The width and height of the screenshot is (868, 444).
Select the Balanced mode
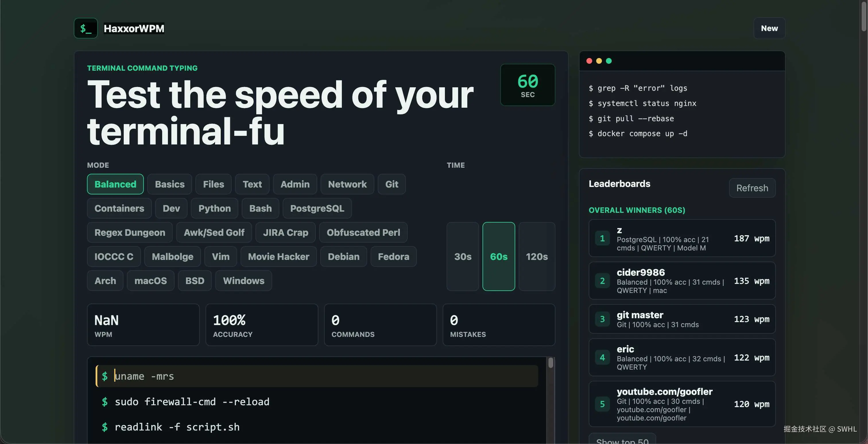click(x=115, y=184)
